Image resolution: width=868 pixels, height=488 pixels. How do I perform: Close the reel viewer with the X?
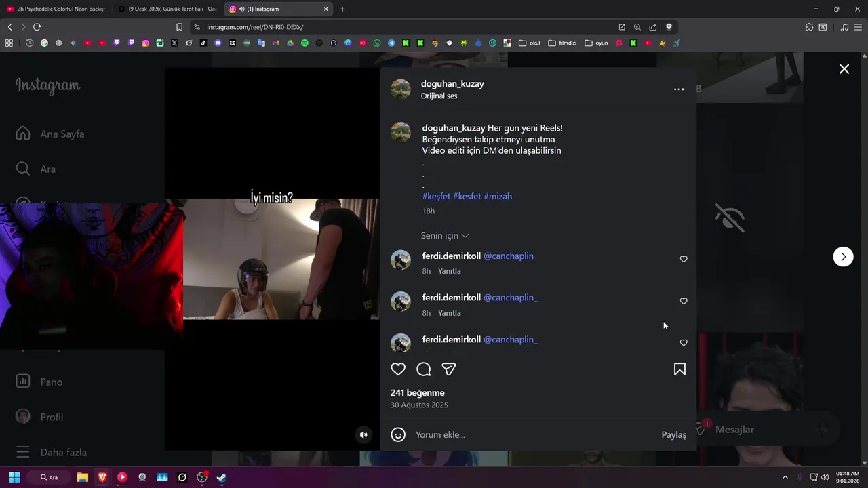(844, 69)
